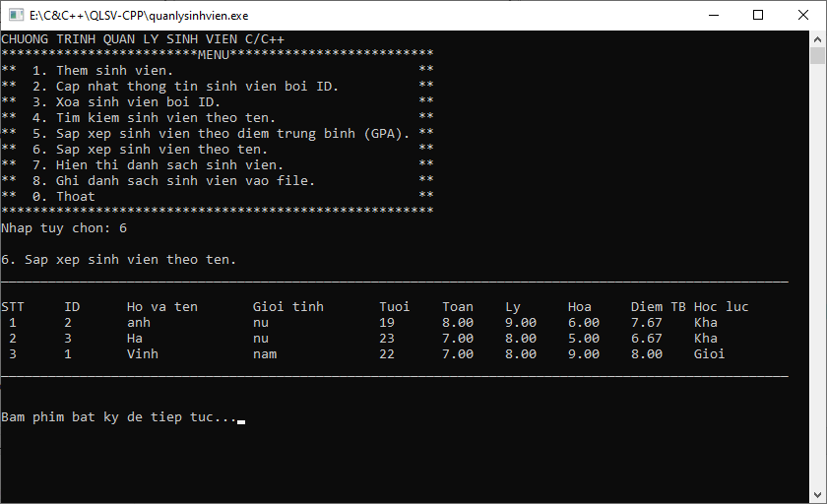
Task: Click the 'ID' column header
Action: tap(72, 307)
